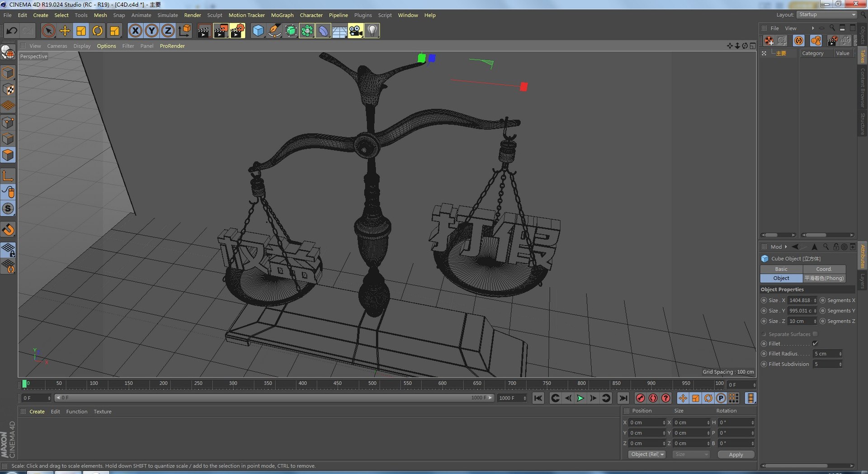Add a Floor environment object
Viewport: 868px width, 474px height.
pyautogui.click(x=340, y=31)
